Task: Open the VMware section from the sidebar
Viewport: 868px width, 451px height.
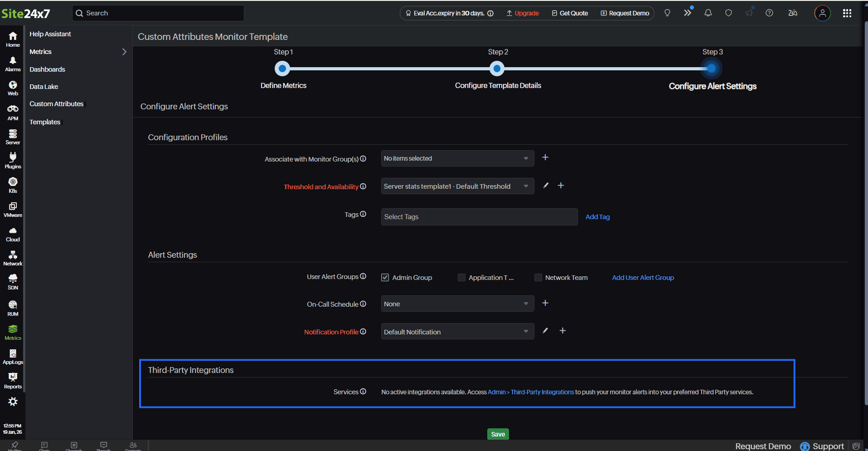Action: 12,209
